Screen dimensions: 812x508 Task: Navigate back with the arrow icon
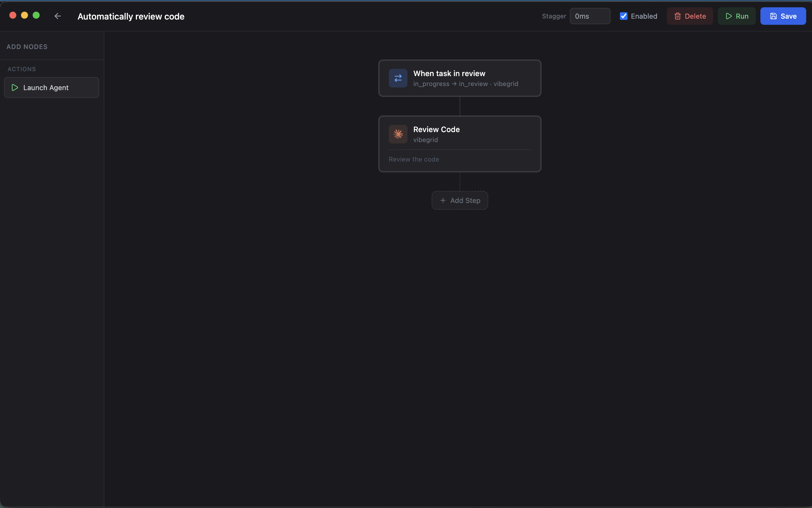point(57,16)
